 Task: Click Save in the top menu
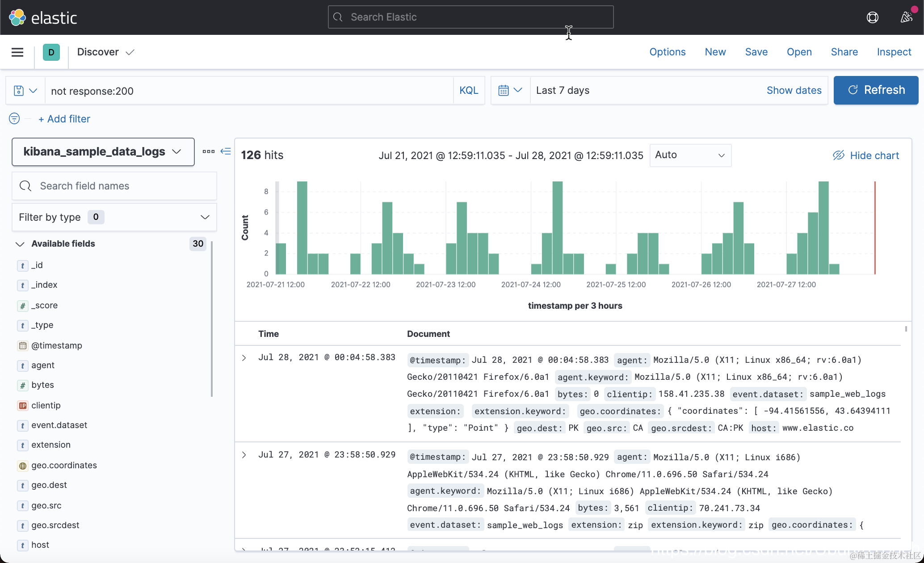tap(756, 52)
